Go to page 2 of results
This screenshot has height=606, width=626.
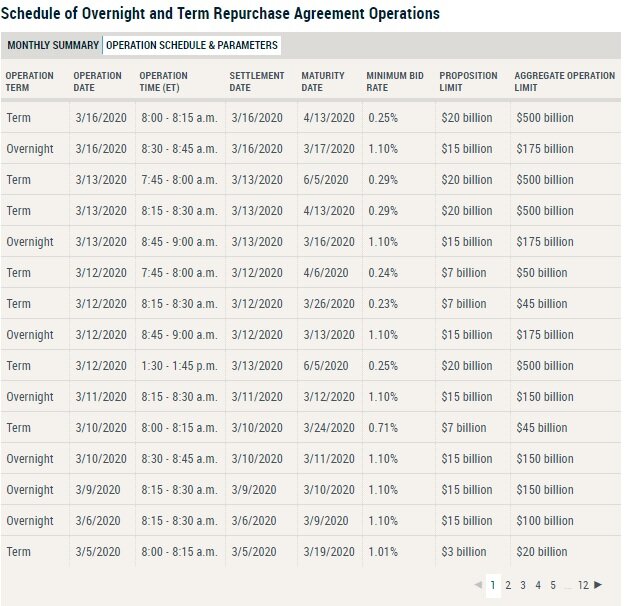coord(508,585)
